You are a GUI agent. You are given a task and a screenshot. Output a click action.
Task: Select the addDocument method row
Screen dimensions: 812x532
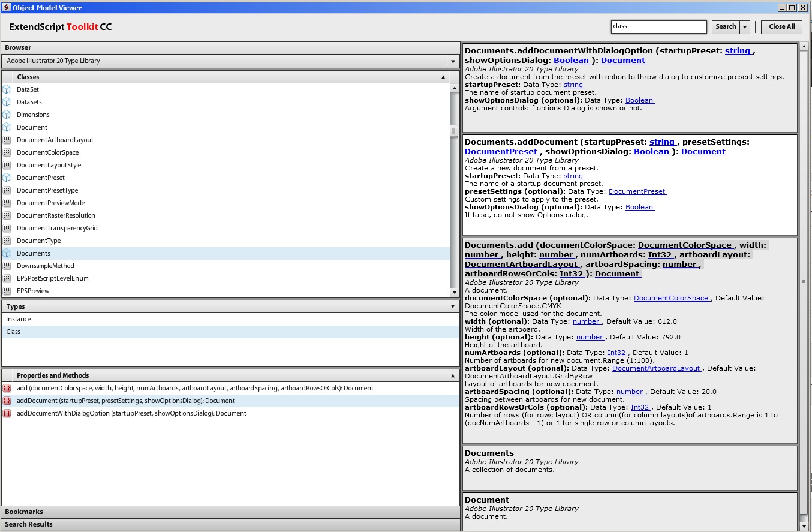pos(230,401)
